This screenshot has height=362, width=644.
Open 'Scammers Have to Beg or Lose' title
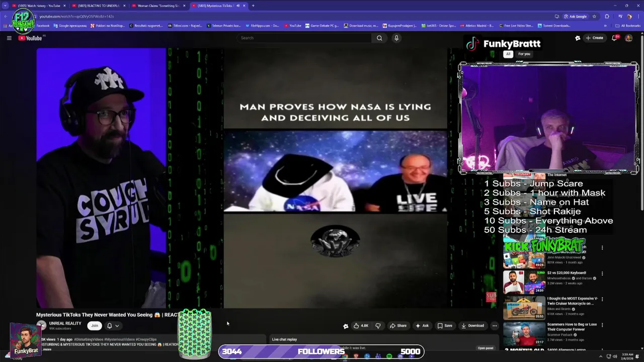(572, 327)
